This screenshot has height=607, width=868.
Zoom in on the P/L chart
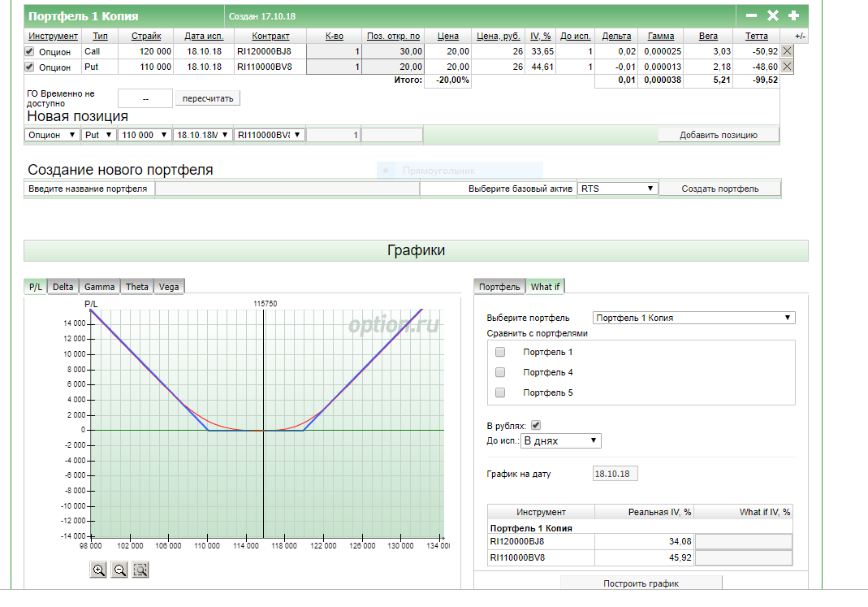98,570
